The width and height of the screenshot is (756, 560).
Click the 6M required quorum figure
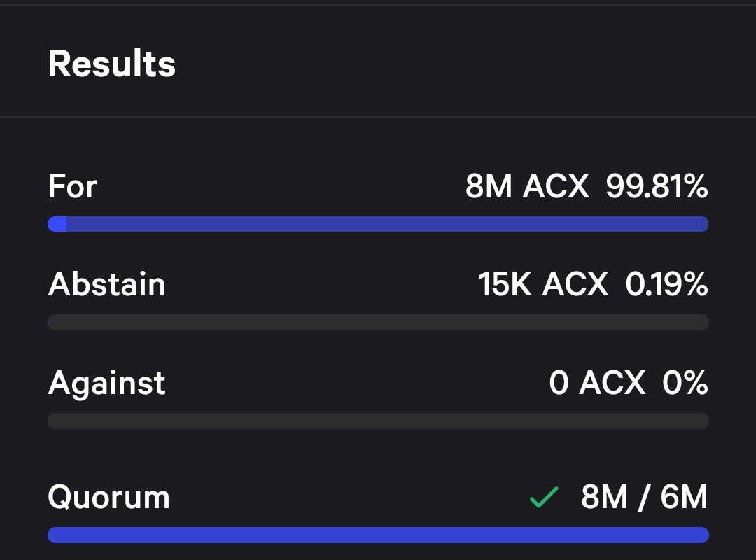pos(684,497)
